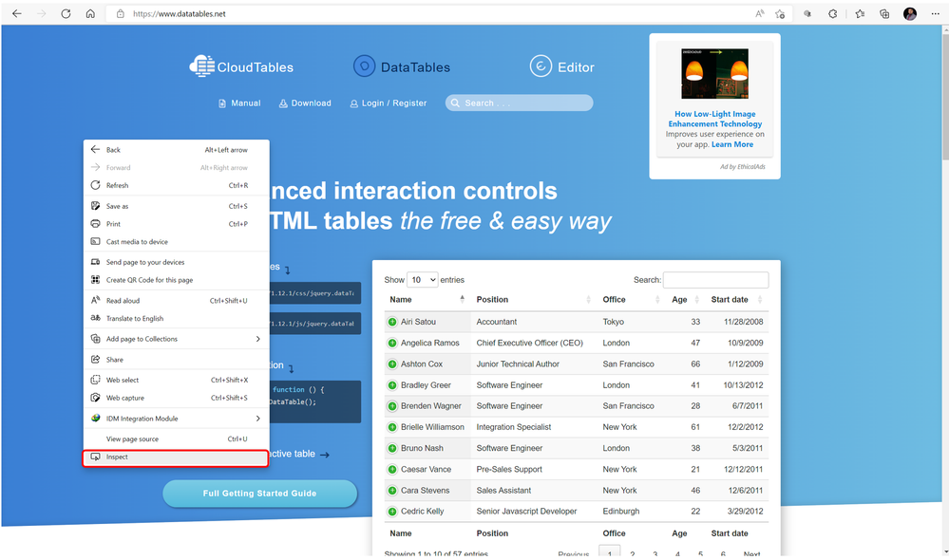Choose Web select menu entry
Viewport: 949px width, 560px height.
click(176, 380)
